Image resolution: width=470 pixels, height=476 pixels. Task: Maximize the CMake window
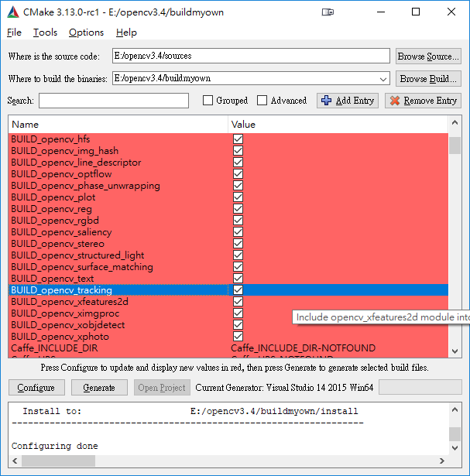416,12
